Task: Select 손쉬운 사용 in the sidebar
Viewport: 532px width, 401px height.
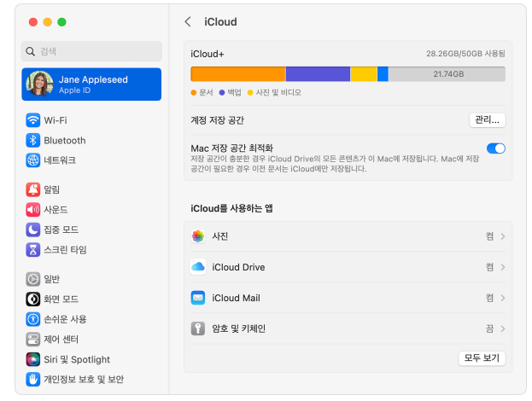Action: (x=91, y=319)
